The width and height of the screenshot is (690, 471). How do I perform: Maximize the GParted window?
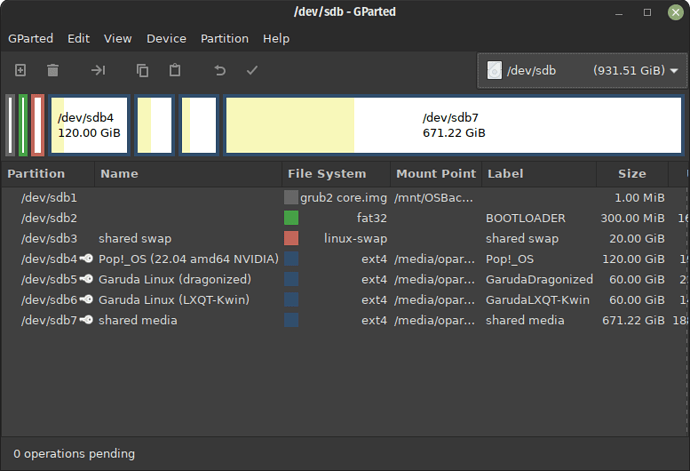tap(647, 12)
